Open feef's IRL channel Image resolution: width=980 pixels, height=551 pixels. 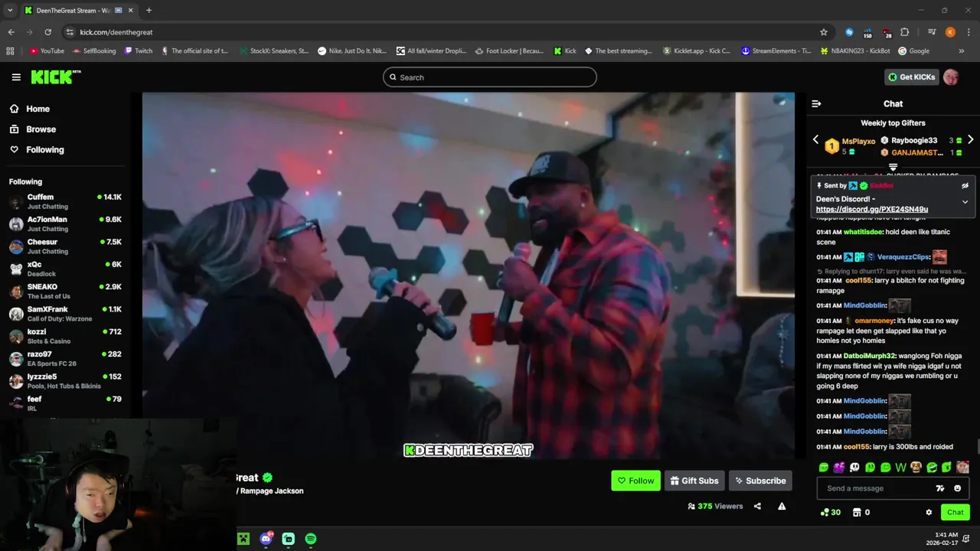[x=65, y=403]
